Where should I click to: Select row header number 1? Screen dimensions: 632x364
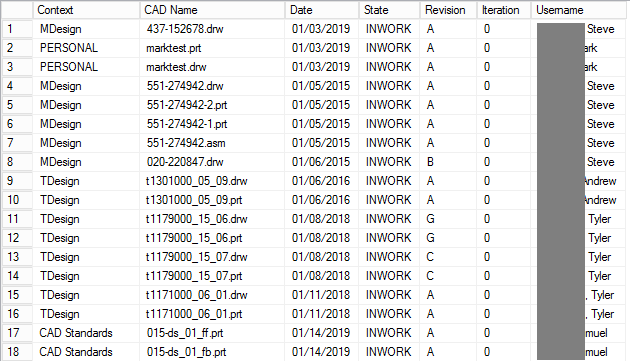[x=17, y=29]
